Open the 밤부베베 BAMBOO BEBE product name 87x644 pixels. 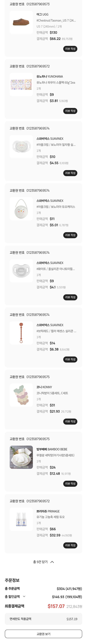(52, 449)
